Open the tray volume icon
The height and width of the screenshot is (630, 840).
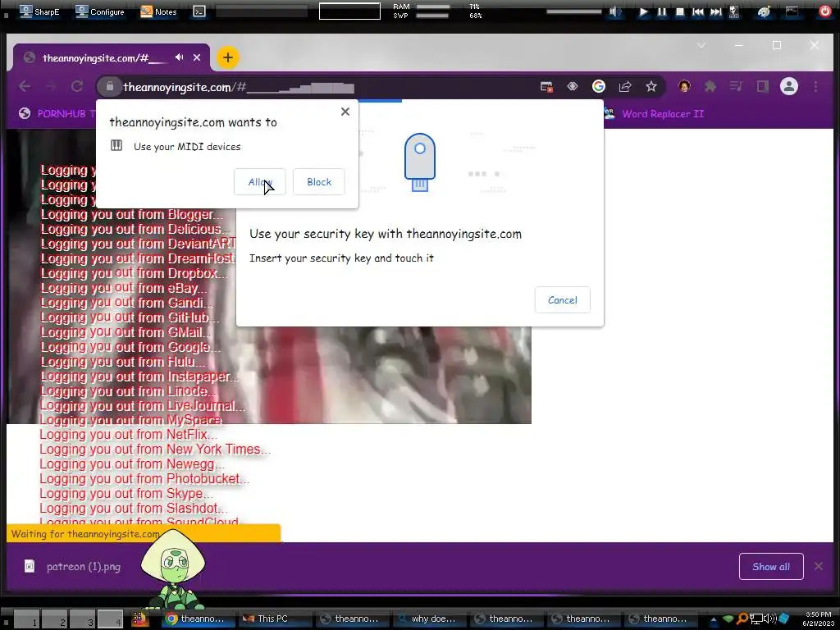(770, 619)
